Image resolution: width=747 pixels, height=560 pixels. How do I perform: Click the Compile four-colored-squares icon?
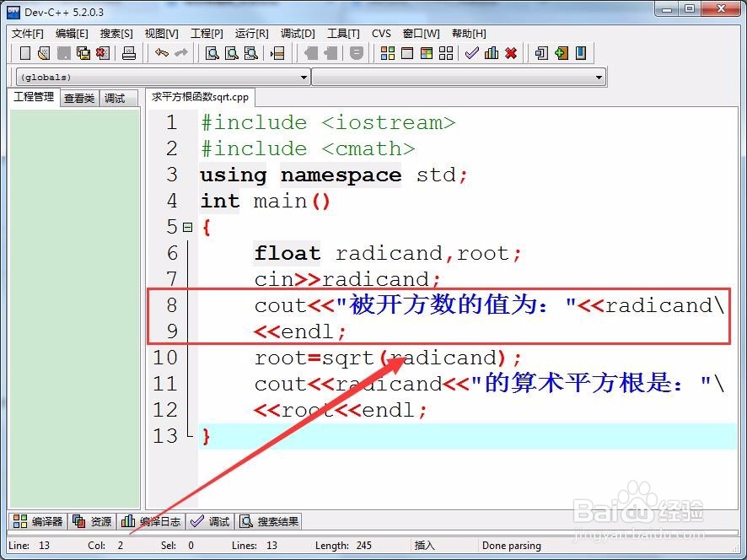coord(388,53)
